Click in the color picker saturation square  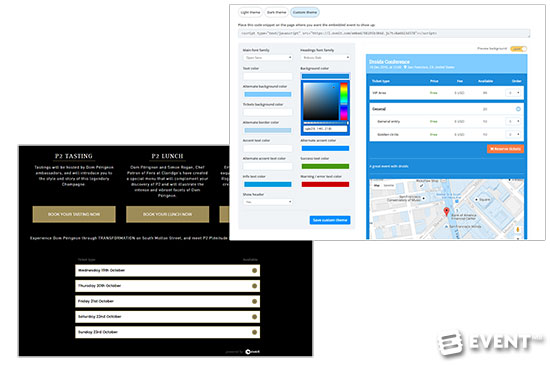point(321,101)
